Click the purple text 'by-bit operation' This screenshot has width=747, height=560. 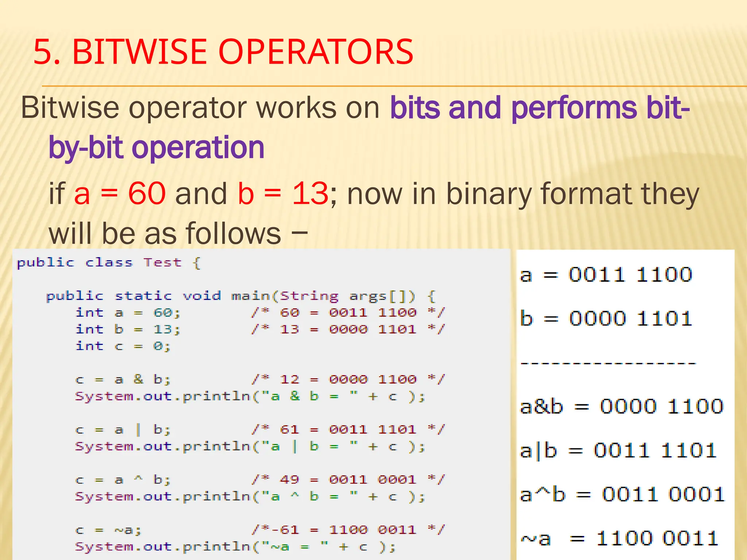[156, 148]
